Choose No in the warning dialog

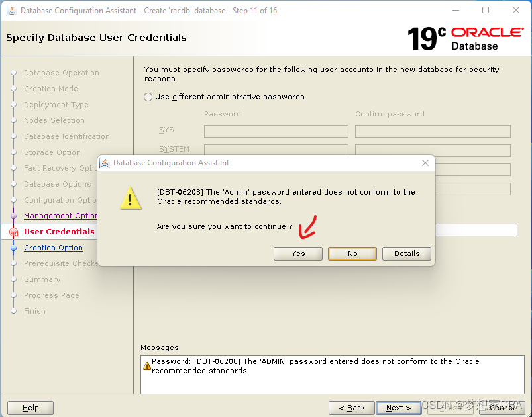click(x=352, y=254)
